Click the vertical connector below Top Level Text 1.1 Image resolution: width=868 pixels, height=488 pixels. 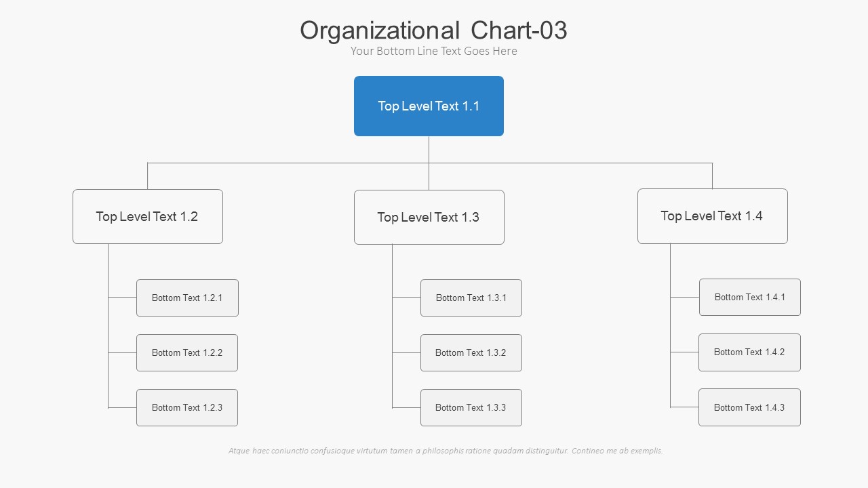(x=429, y=149)
